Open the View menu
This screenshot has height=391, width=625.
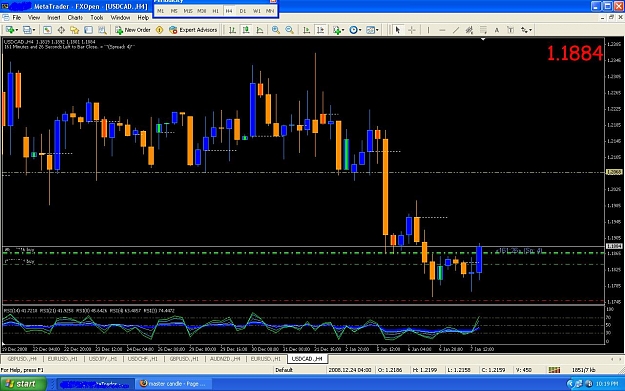[x=34, y=18]
